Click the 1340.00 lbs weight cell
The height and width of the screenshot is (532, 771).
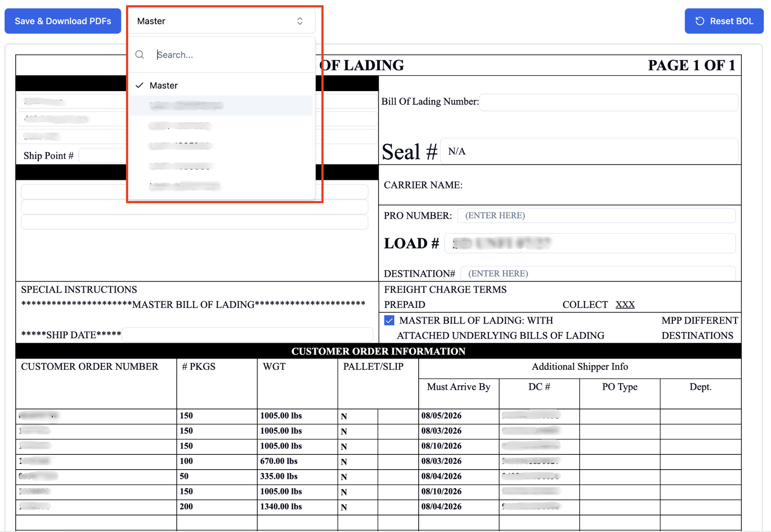(x=297, y=506)
